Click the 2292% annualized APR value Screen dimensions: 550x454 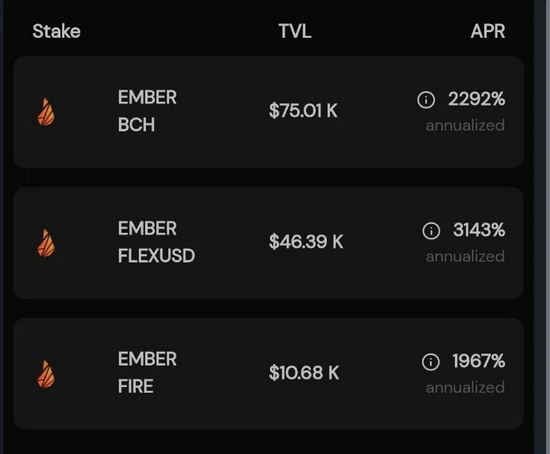click(465, 112)
